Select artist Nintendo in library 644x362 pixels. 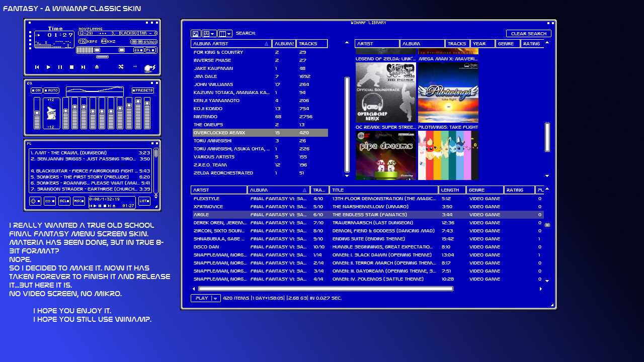point(260,117)
